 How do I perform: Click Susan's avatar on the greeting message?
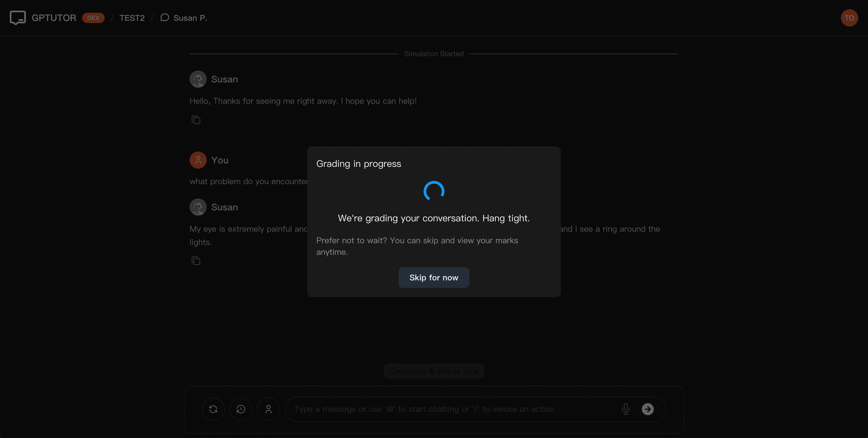click(198, 79)
